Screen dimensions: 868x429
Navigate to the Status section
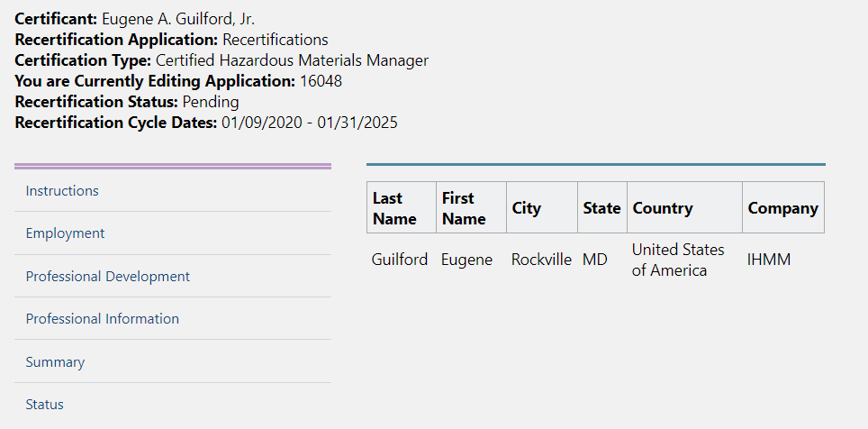(x=45, y=405)
